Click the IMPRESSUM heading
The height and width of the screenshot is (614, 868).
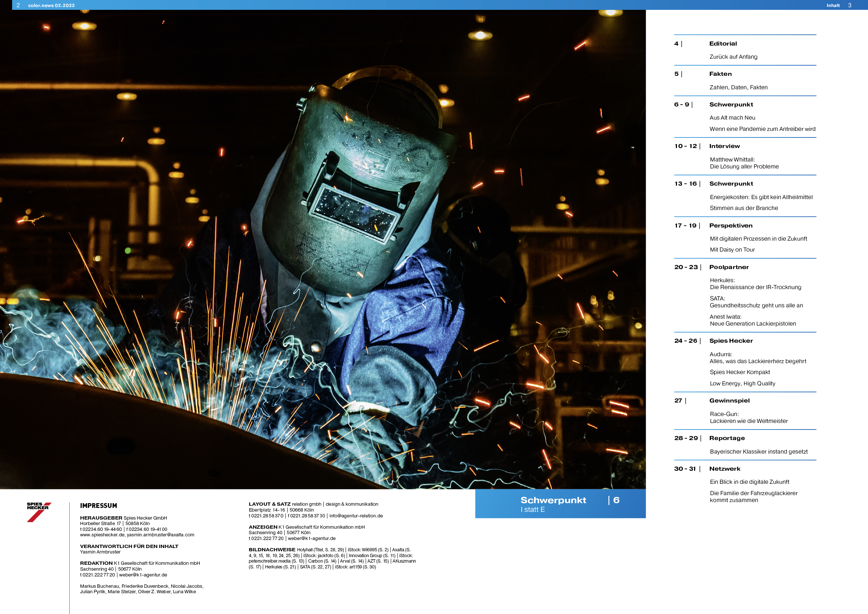tap(98, 505)
